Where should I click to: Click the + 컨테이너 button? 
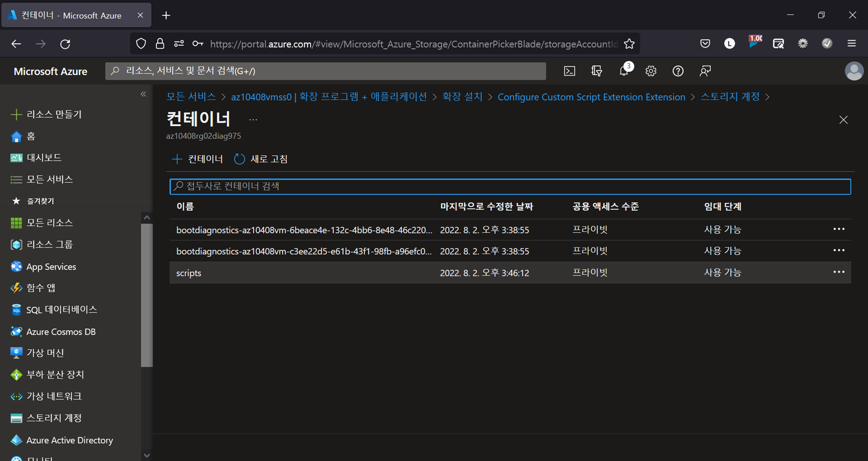[197, 159]
